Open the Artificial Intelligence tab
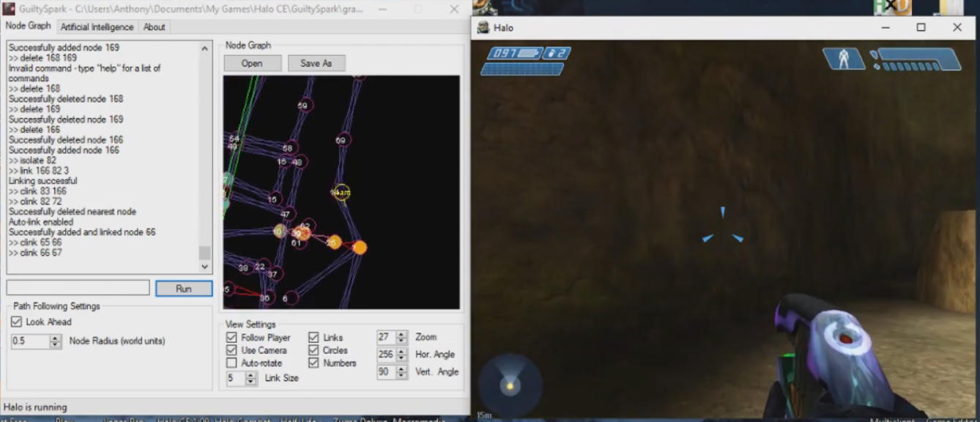This screenshot has width=980, height=422. (97, 27)
